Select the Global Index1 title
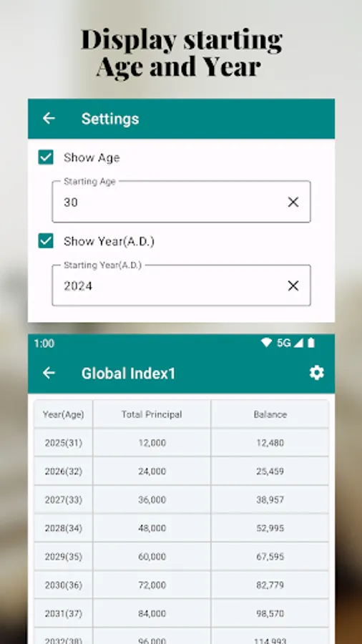The image size is (362, 644). (x=128, y=374)
